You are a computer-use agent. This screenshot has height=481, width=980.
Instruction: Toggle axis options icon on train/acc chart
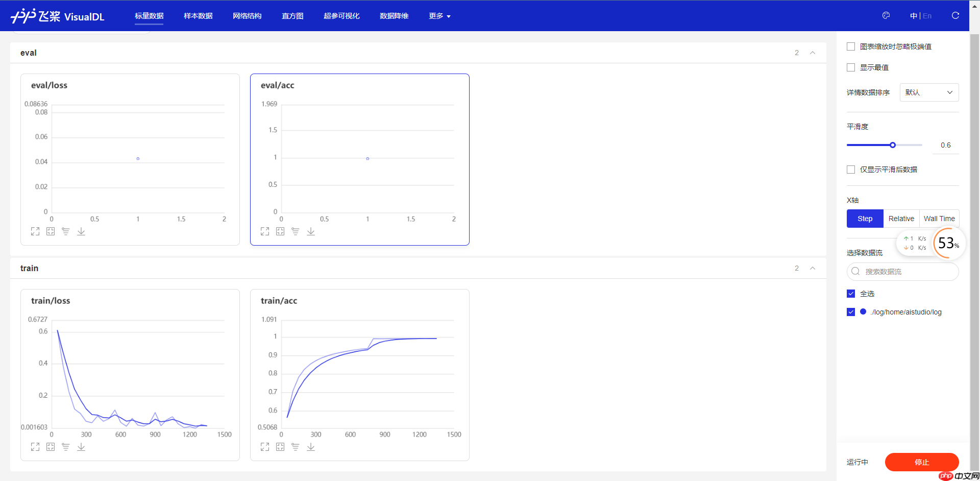point(296,447)
